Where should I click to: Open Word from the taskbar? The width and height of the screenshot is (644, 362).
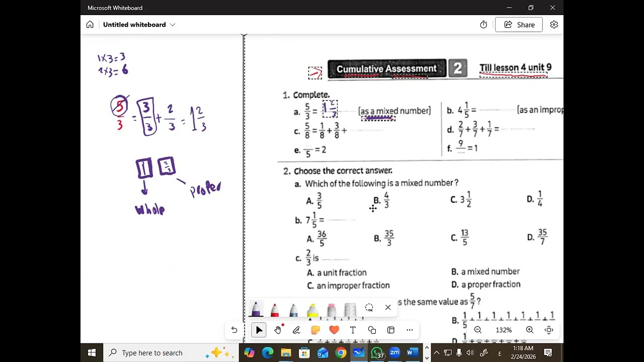[x=413, y=353]
